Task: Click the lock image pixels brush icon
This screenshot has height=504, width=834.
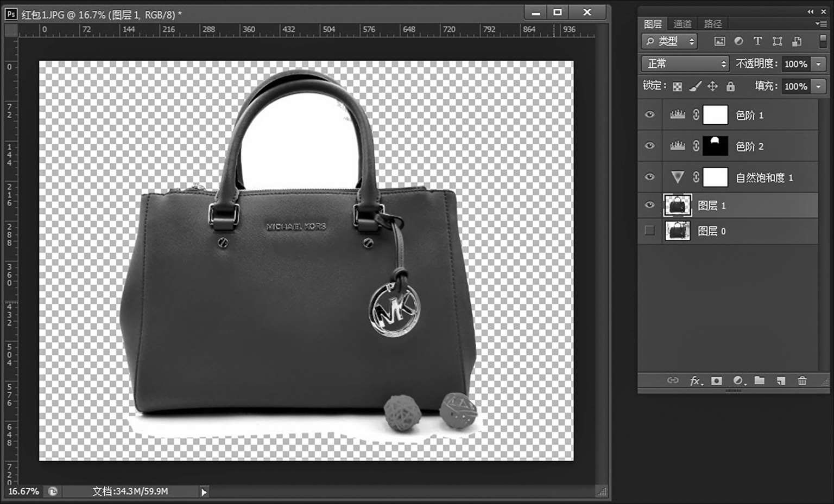Action: click(x=695, y=86)
